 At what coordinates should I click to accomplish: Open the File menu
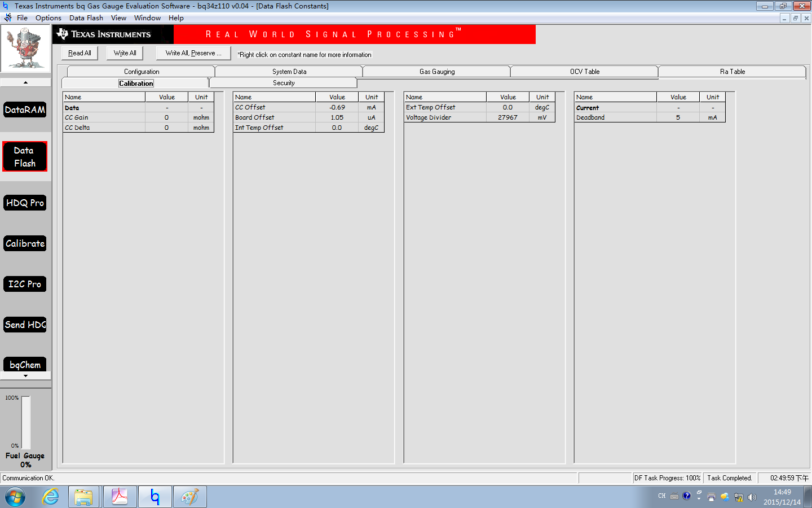pos(22,18)
